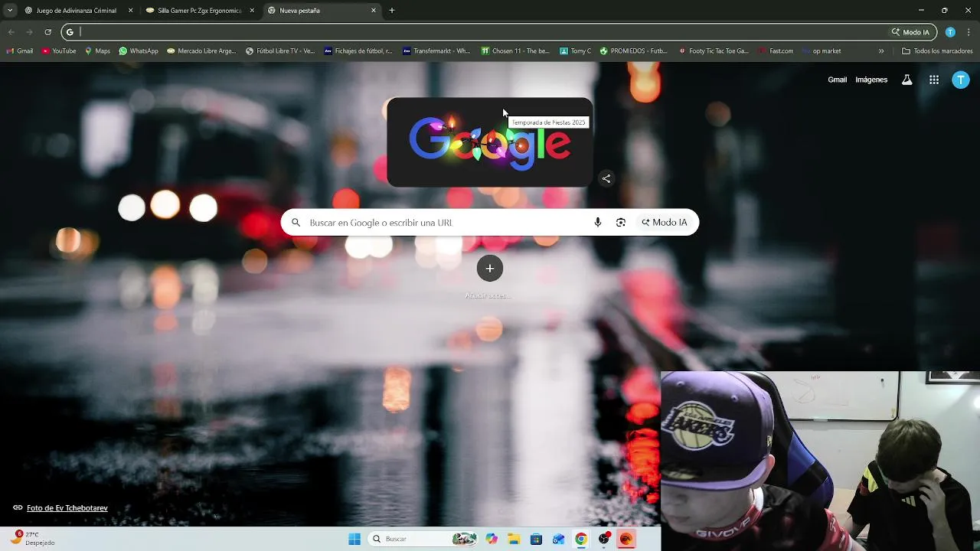
Task: Open the weather widget showing 27°C
Action: (x=33, y=539)
